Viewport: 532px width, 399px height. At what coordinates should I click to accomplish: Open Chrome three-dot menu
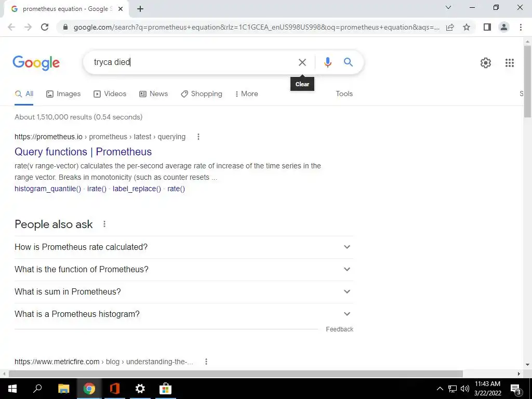pos(521,27)
